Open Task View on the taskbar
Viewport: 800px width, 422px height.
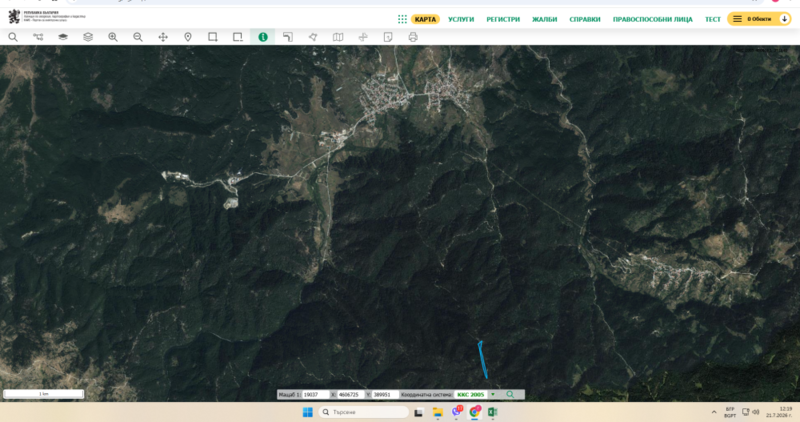(418, 412)
